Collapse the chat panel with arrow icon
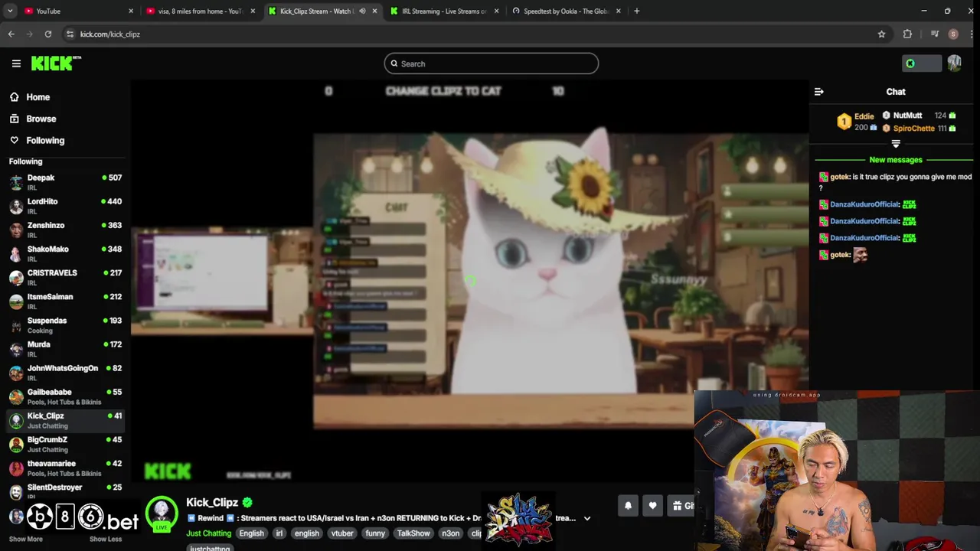This screenshot has width=980, height=551. point(818,92)
